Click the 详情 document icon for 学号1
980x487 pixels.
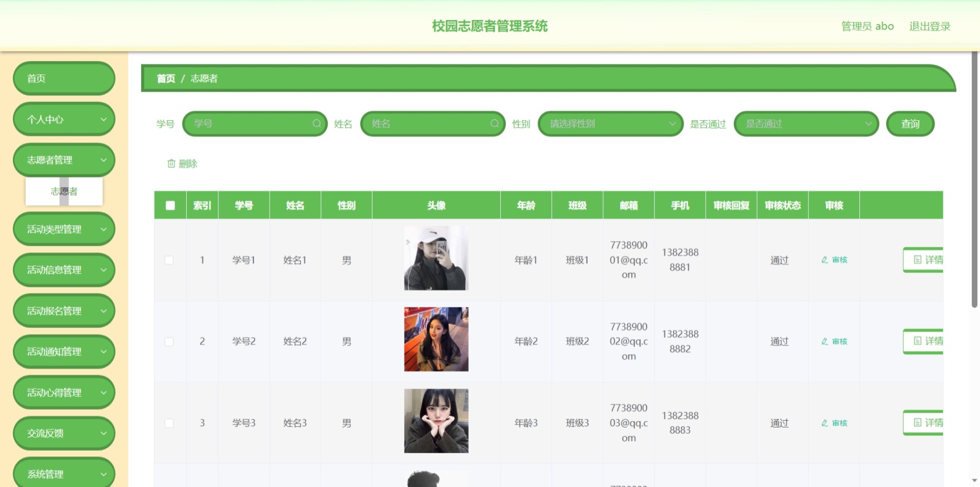918,260
